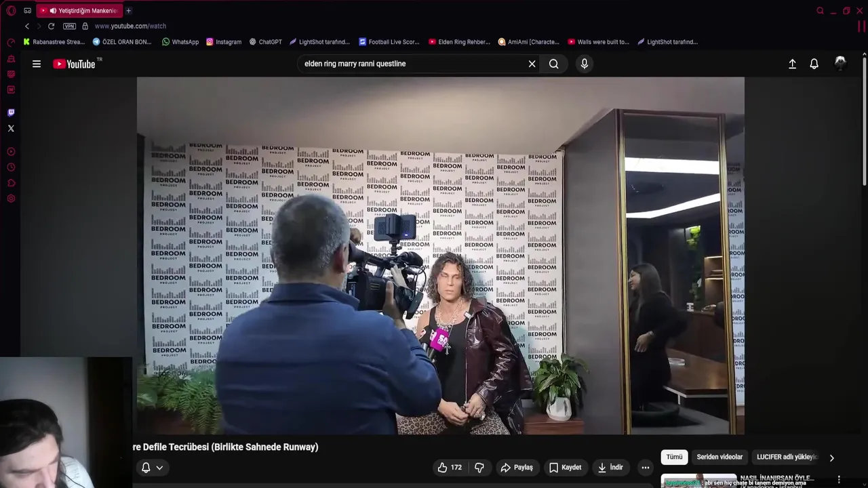Expand subscription notification bell dropdown
This screenshot has width=868, height=488.
click(152, 468)
